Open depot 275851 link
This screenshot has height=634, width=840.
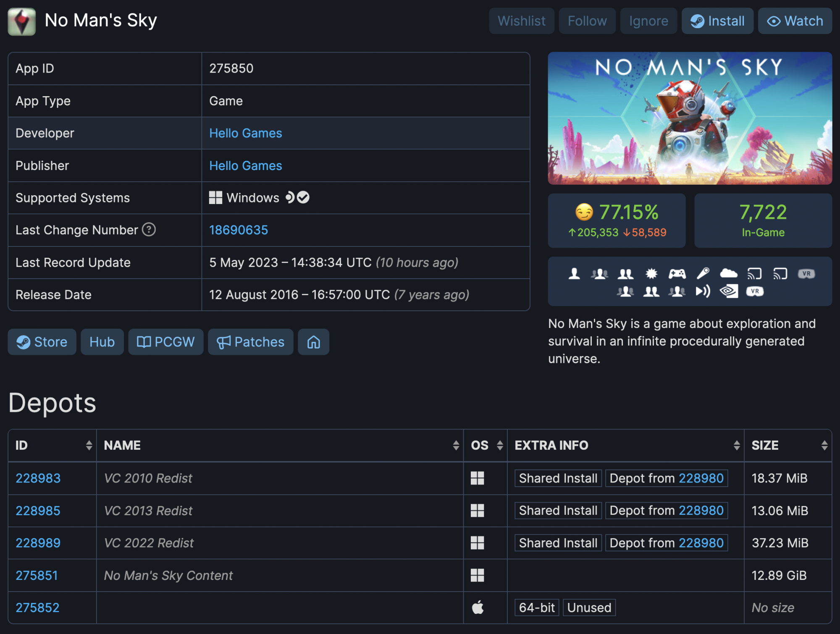point(37,575)
